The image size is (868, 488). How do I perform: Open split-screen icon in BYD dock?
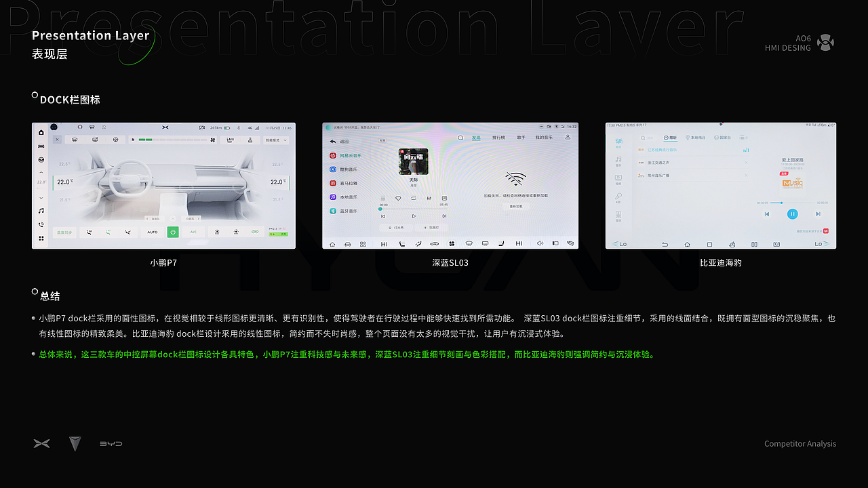pos(754,245)
